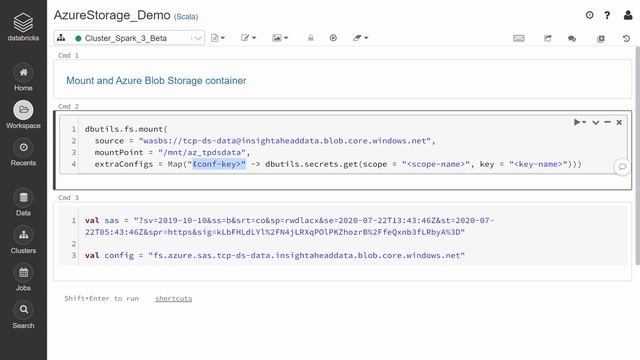Click the Mount and Azure Blob Storage heading
640x360 pixels.
(x=156, y=80)
